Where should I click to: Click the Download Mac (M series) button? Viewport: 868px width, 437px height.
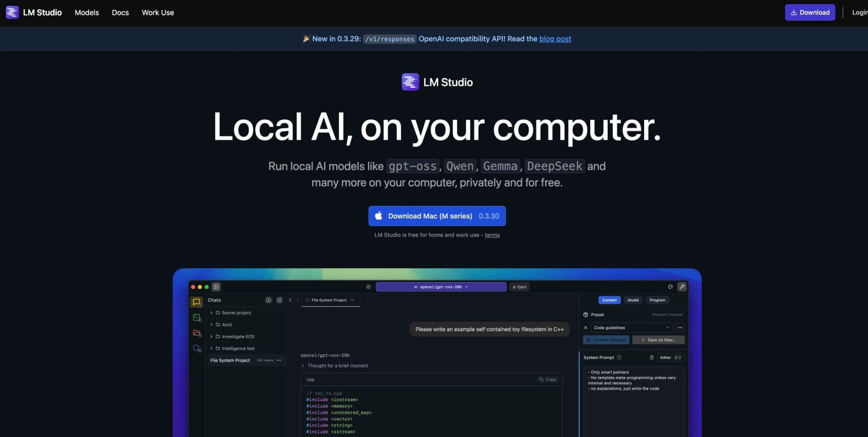click(437, 216)
